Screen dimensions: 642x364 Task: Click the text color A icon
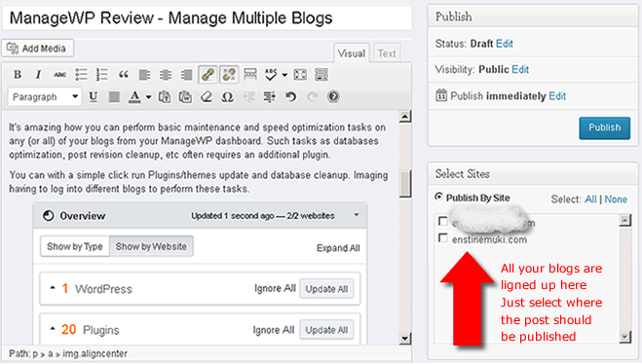(134, 97)
